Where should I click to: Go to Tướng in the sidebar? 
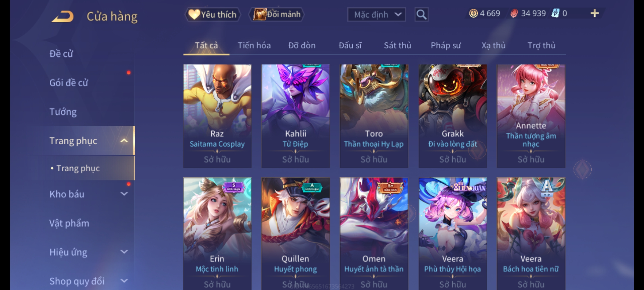(63, 112)
